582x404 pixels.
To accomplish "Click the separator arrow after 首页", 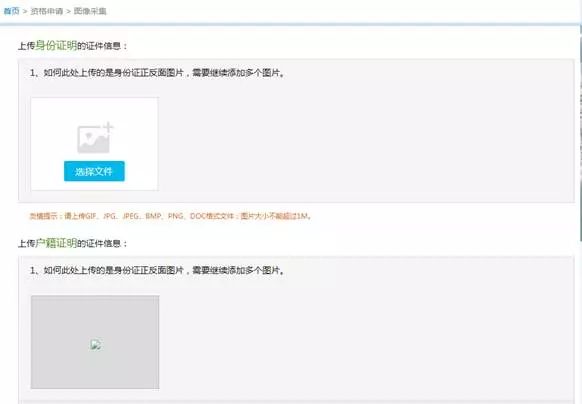I will point(25,12).
